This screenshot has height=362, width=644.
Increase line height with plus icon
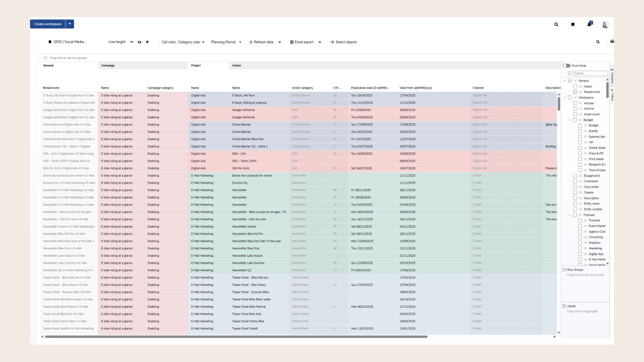pos(147,42)
